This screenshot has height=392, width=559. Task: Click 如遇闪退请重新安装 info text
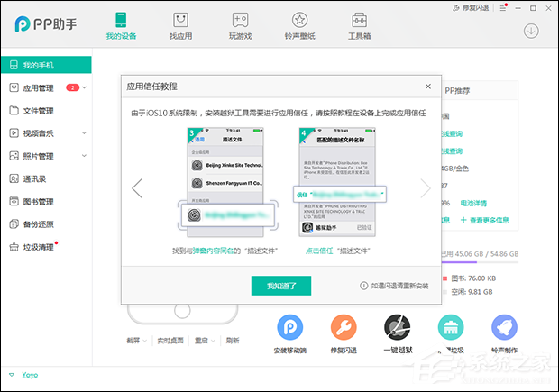coord(394,286)
